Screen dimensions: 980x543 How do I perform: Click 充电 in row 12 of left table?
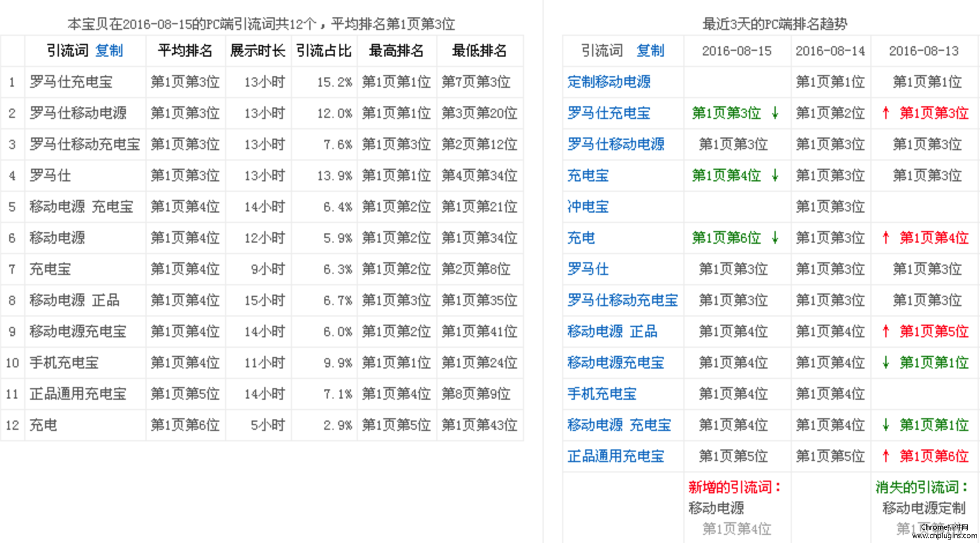43,425
